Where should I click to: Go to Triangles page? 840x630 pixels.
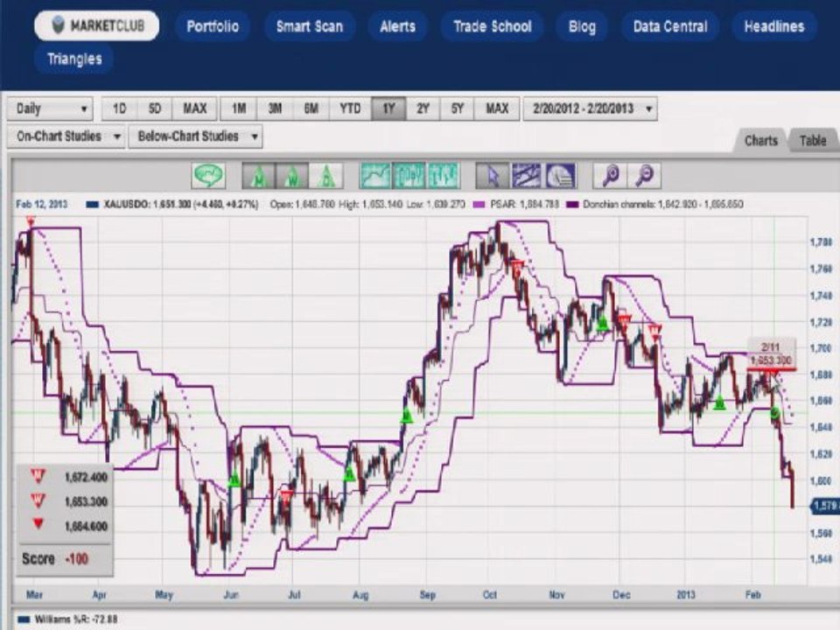click(73, 59)
